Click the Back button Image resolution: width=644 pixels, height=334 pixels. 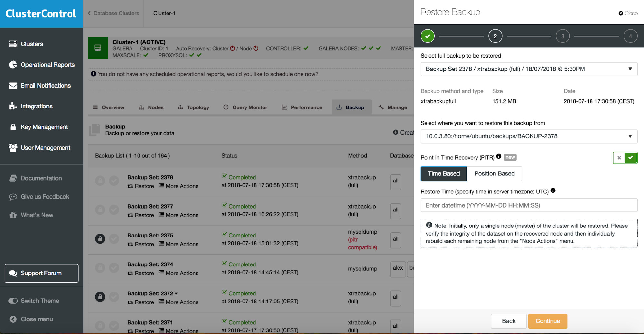pyautogui.click(x=509, y=321)
